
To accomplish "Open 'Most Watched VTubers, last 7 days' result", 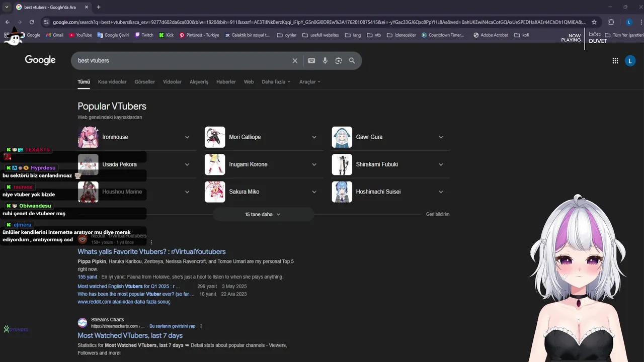I will tap(130, 335).
